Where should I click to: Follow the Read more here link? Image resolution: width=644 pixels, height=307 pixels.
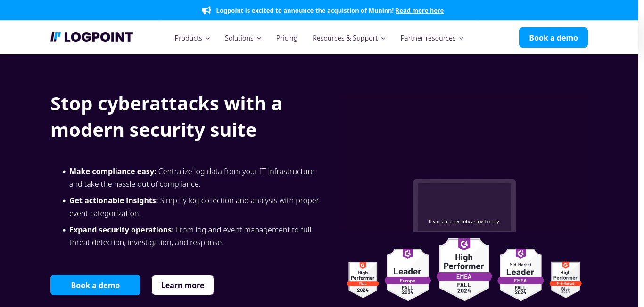point(419,10)
